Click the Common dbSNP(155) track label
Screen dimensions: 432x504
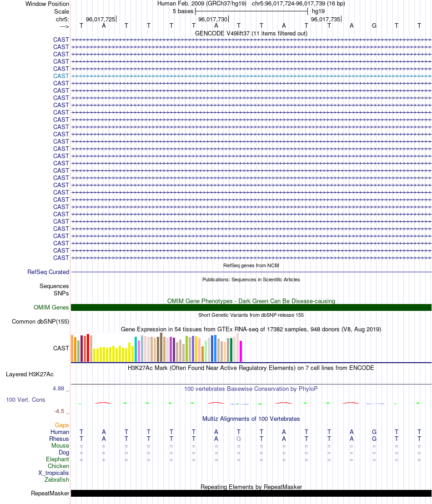(x=40, y=321)
